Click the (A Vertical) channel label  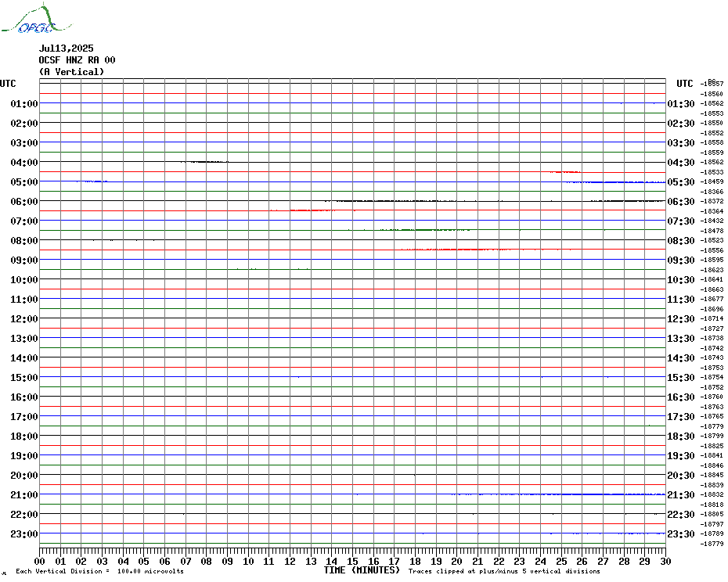(71, 72)
